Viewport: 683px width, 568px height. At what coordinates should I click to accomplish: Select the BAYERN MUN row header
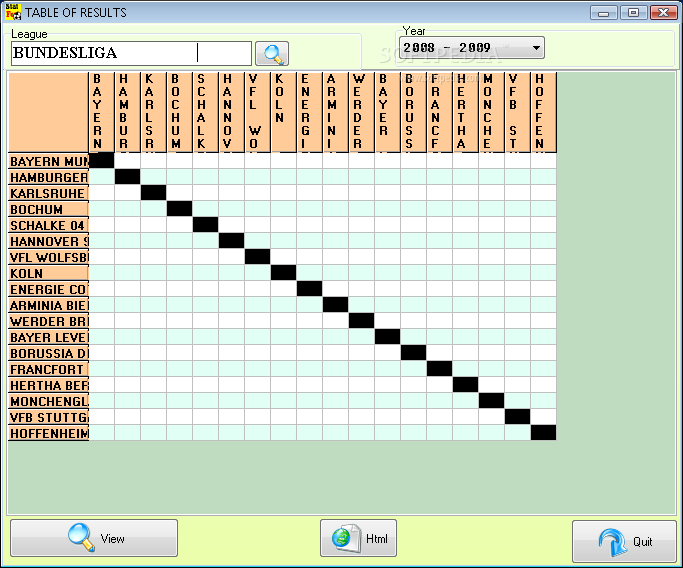tap(48, 161)
